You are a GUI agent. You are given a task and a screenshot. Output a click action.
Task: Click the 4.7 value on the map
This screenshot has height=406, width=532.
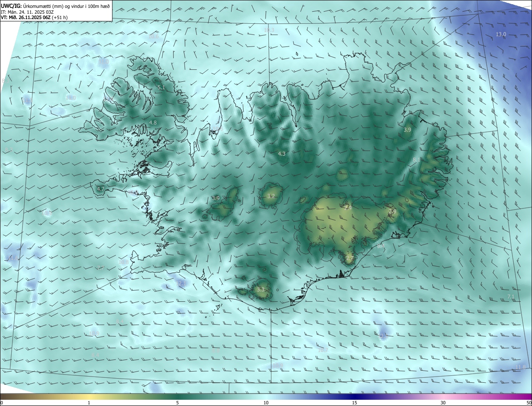[101, 189]
